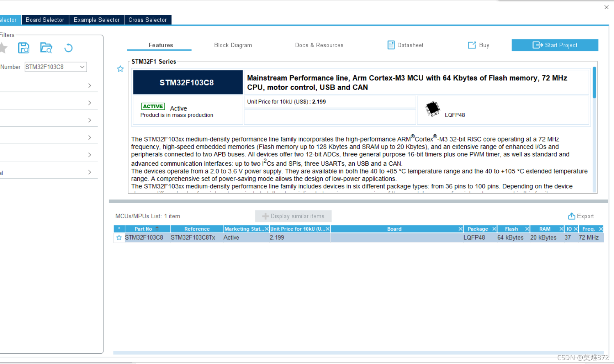
Task: Remove the Flash column with its X
Action: coord(527,229)
